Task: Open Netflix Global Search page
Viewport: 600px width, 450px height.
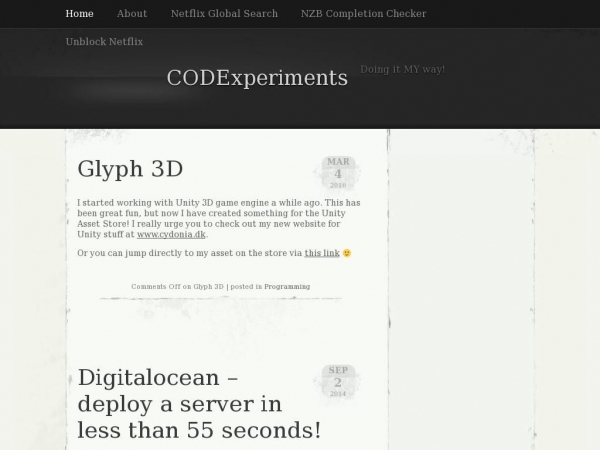Action: [x=224, y=13]
